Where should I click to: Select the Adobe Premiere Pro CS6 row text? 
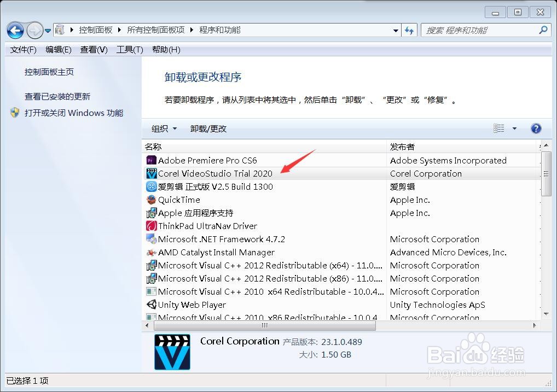[x=207, y=161]
